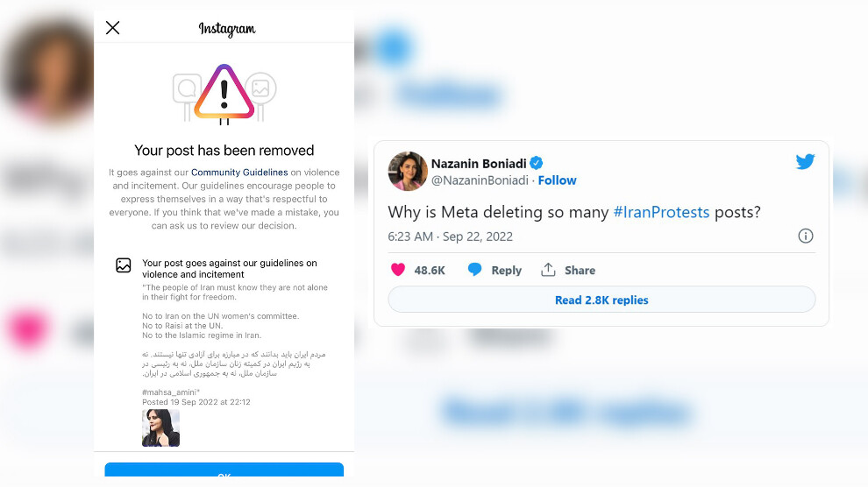Click the Instagram logo in header

click(x=226, y=29)
